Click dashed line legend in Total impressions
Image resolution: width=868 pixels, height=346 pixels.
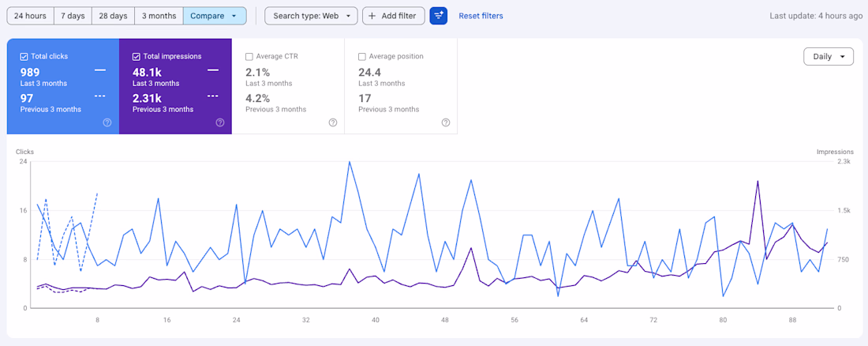click(x=213, y=96)
